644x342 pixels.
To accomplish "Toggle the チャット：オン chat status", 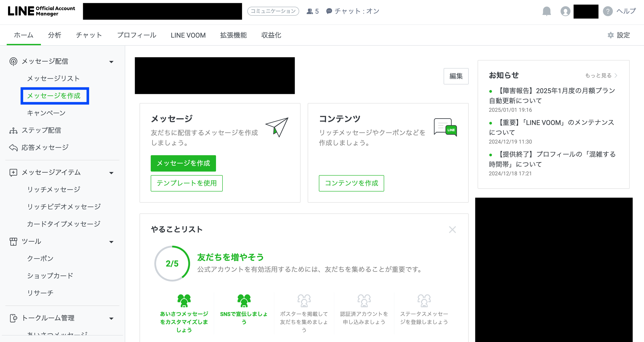I will [353, 11].
